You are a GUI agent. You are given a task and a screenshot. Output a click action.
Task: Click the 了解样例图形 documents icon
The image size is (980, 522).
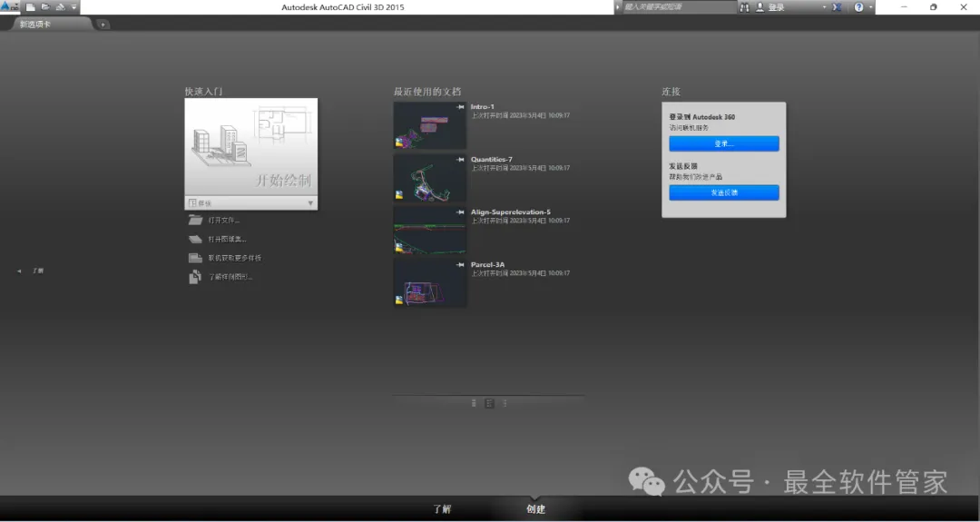196,276
